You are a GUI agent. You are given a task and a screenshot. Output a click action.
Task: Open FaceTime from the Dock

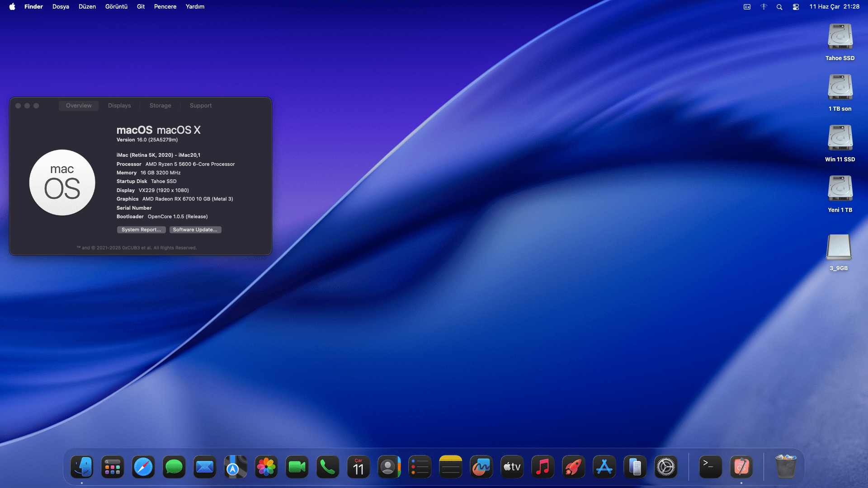click(297, 467)
